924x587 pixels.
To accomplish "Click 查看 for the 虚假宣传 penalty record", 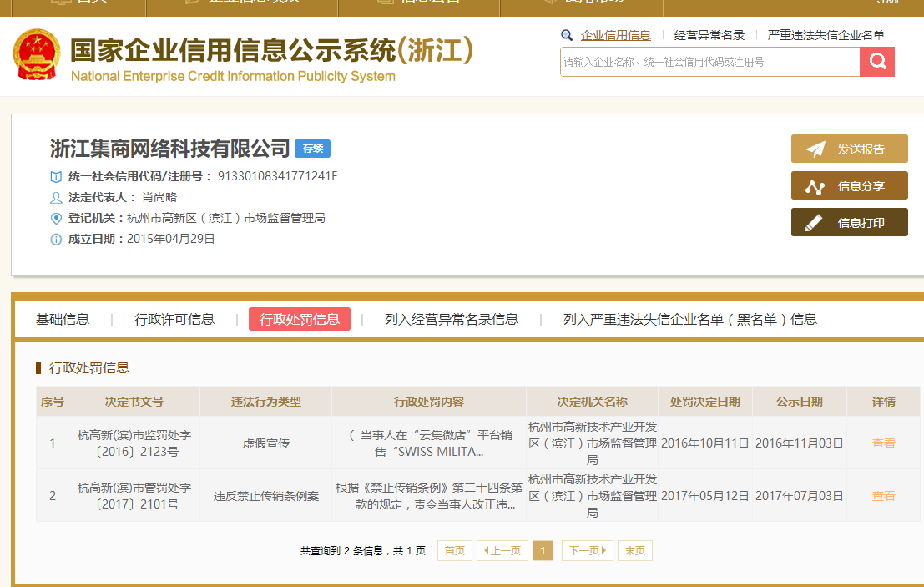I will (882, 443).
